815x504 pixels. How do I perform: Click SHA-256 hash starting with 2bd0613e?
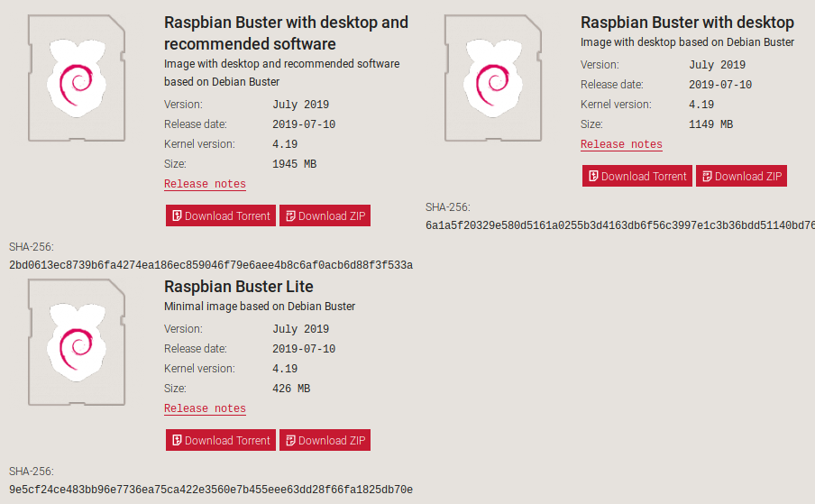coord(211,265)
